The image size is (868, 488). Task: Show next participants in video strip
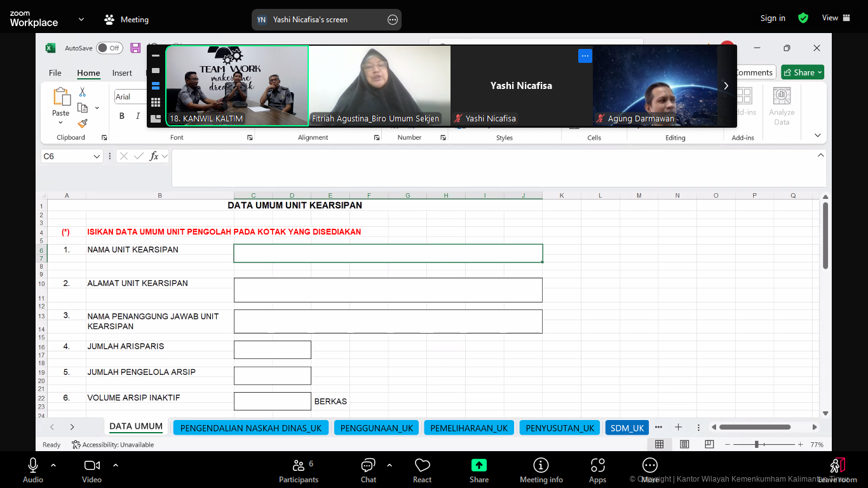pyautogui.click(x=726, y=86)
